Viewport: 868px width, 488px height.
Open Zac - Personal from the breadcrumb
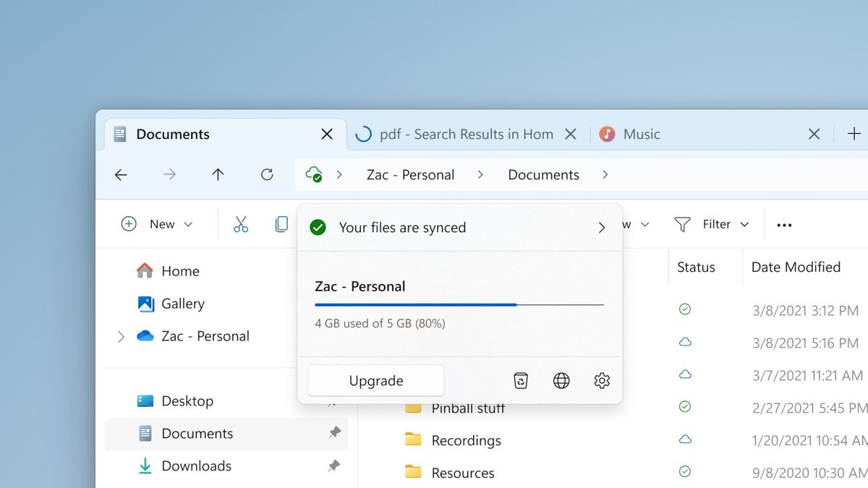[410, 174]
